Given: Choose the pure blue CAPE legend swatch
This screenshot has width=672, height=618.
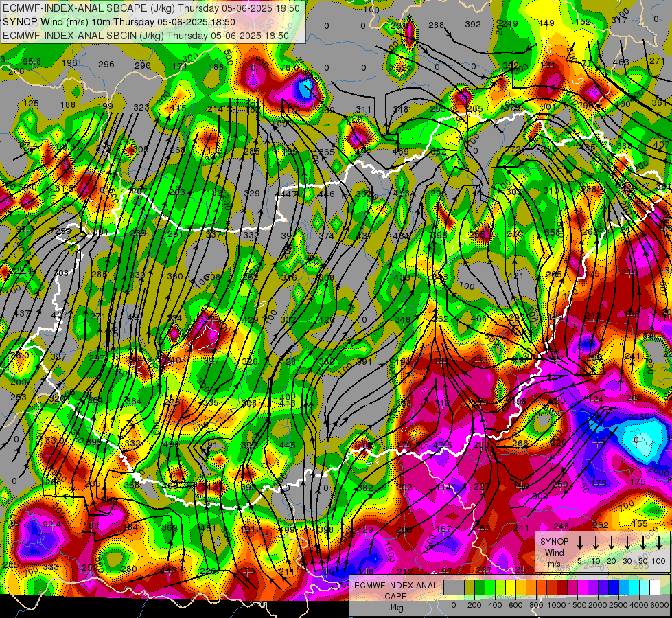Looking at the screenshot, I should 614,587.
